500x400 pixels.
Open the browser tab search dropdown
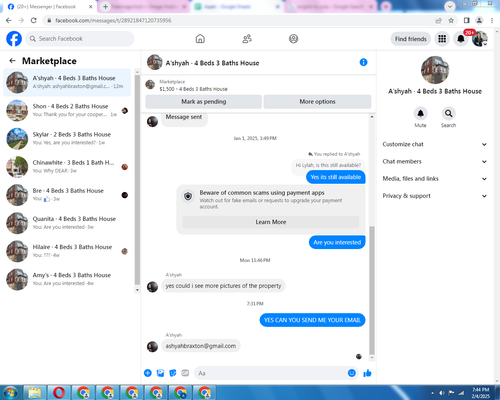pos(450,6)
